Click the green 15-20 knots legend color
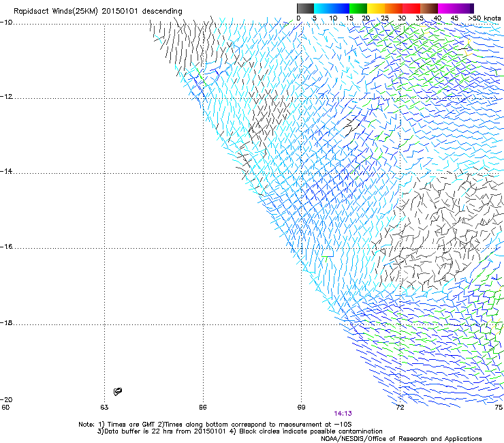This screenshot has height=443, width=504. [x=358, y=8]
